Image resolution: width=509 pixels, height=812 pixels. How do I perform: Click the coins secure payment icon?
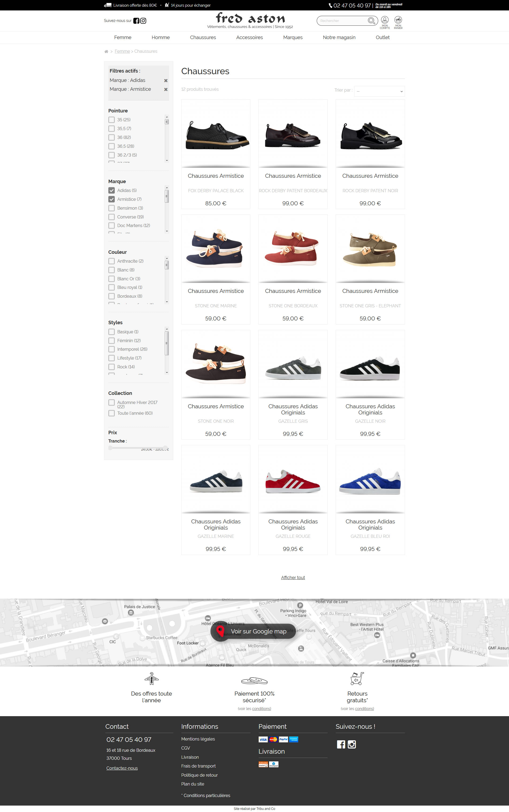tap(255, 681)
